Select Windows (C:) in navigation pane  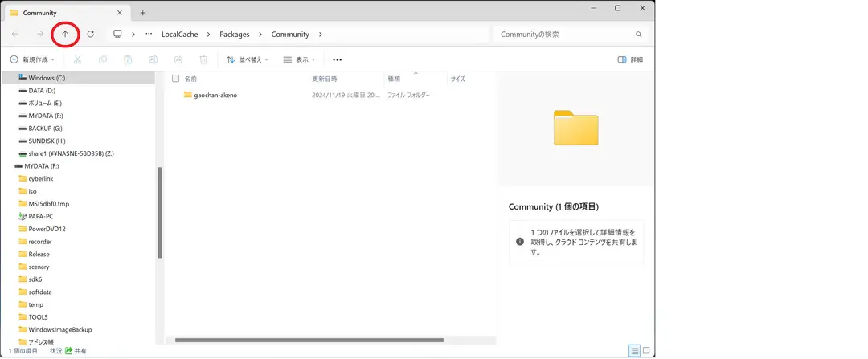coord(77,78)
